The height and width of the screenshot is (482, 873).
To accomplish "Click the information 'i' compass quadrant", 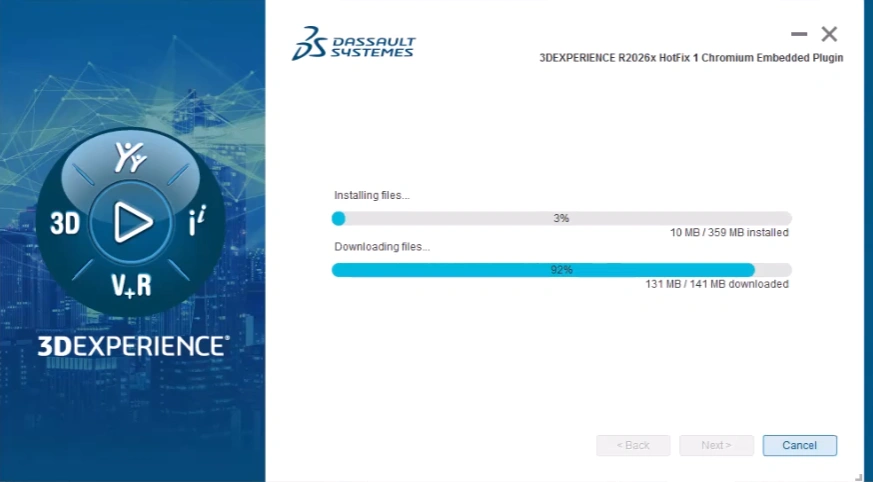I will [197, 221].
